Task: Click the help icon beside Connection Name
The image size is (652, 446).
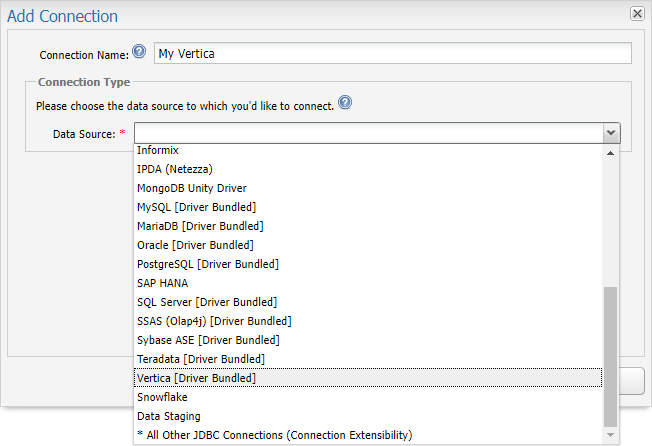Action: point(139,52)
